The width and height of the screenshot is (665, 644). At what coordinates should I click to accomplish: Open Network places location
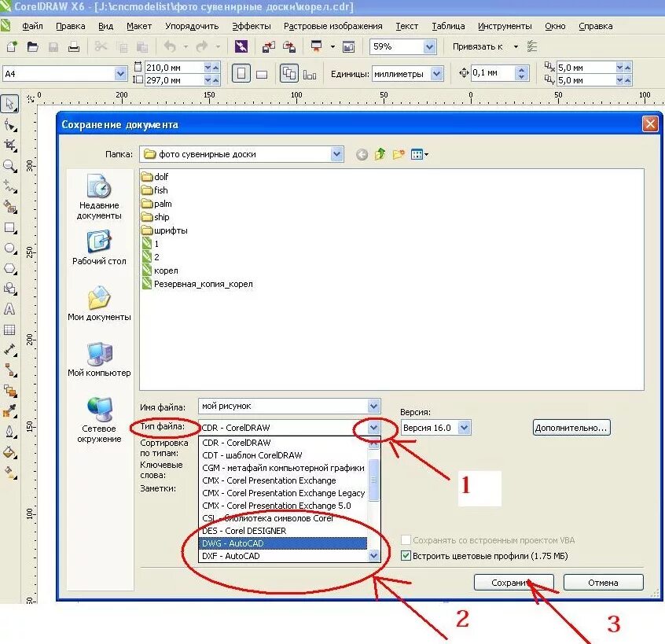click(99, 420)
